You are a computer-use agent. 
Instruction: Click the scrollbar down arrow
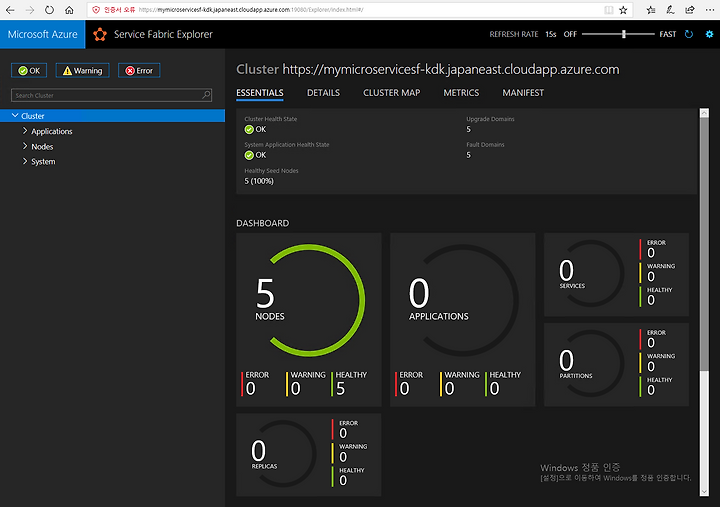click(x=704, y=491)
